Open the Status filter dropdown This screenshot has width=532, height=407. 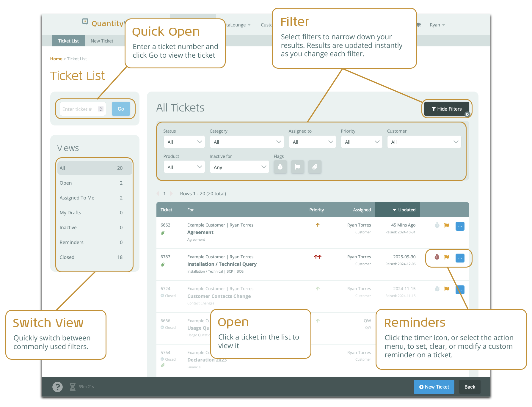click(x=184, y=142)
